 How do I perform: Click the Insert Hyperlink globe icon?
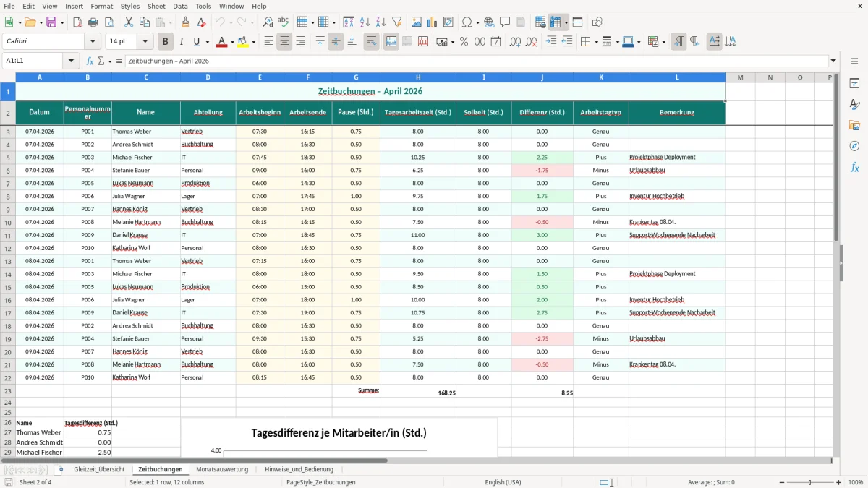[x=489, y=22]
